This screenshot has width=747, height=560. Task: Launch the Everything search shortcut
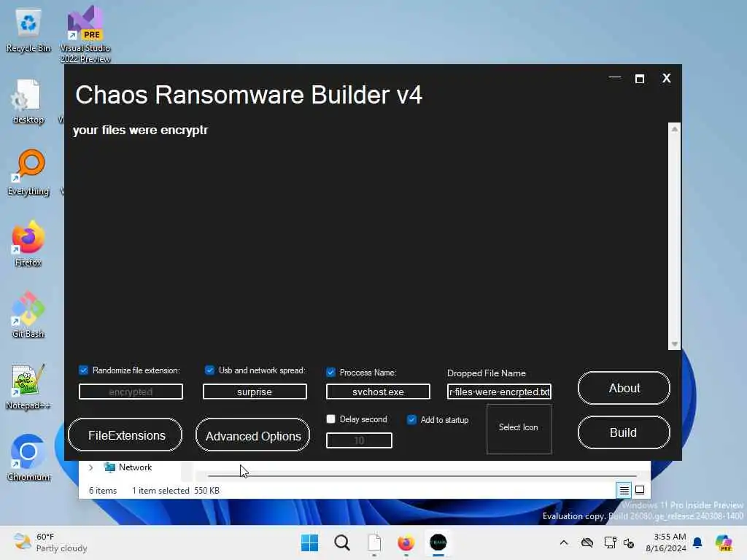tap(28, 172)
